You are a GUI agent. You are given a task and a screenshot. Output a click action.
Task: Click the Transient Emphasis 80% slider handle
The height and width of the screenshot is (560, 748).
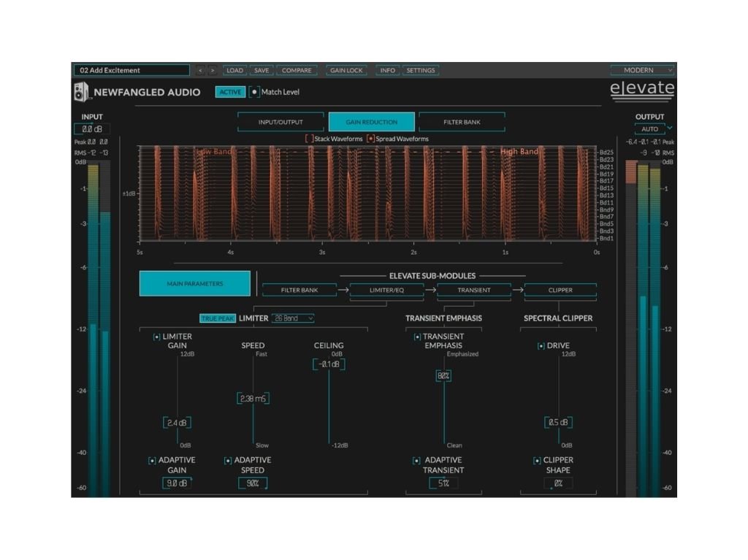[443, 376]
